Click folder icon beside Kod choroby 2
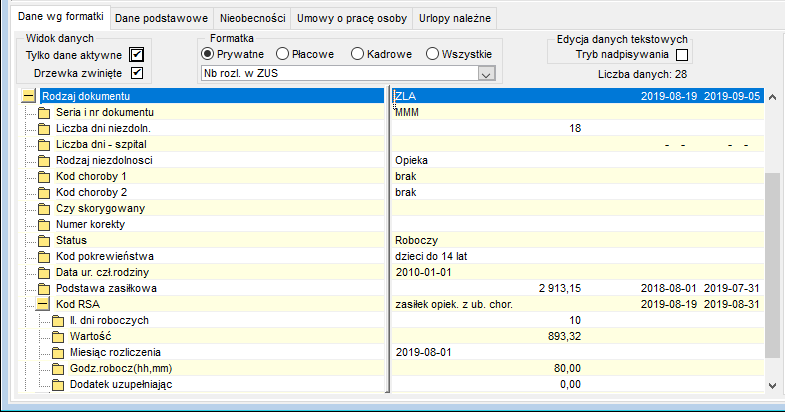 [44, 193]
